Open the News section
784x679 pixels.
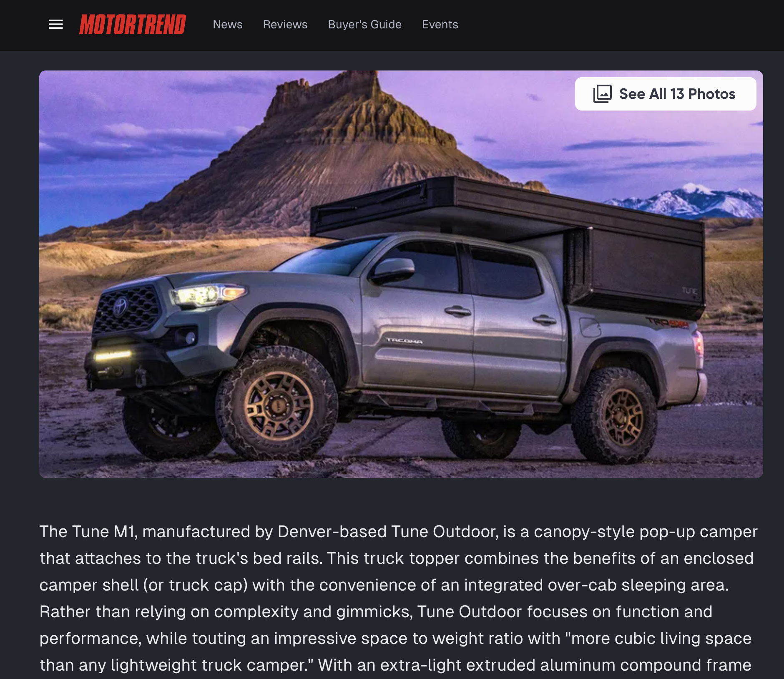[228, 25]
